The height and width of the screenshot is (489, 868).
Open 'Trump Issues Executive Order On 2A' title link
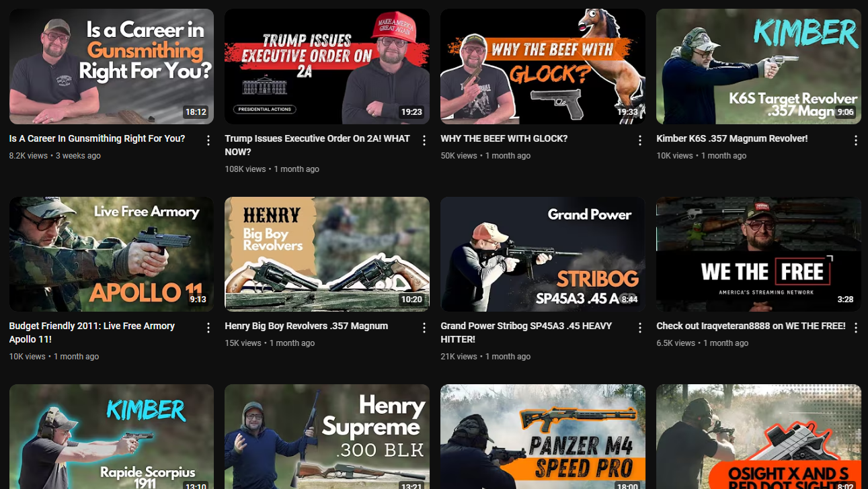tap(317, 145)
